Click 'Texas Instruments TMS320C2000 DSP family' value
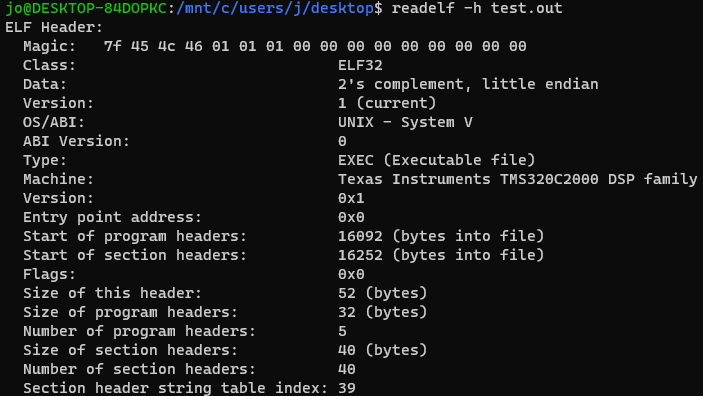Viewport: 703px width, 396px height. (x=518, y=179)
